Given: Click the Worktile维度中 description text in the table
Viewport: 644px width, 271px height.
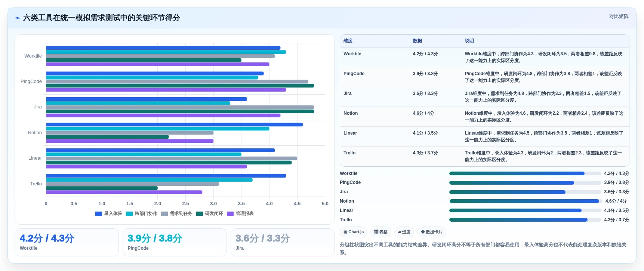Looking at the screenshot, I should [543, 57].
